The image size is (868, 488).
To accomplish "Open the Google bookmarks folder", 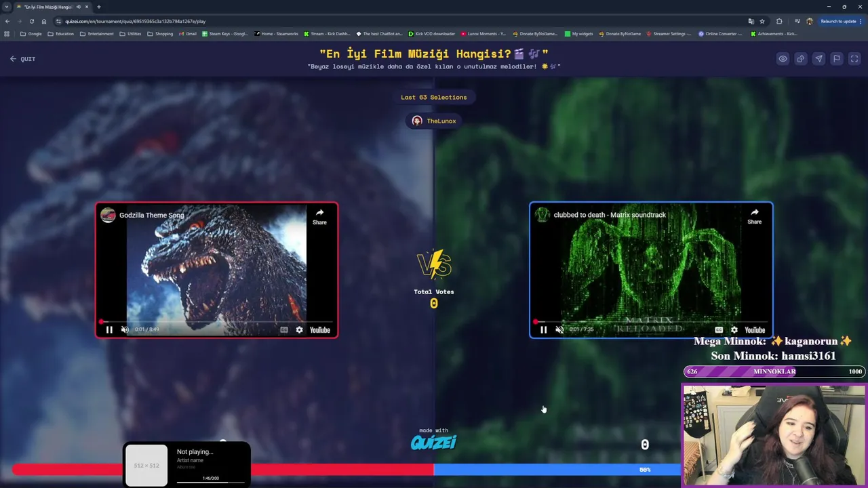I will [31, 34].
